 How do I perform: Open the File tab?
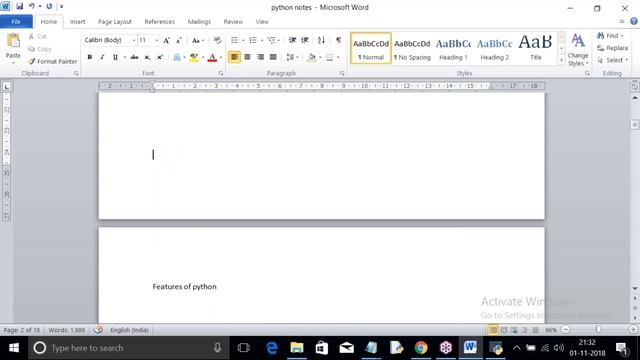16,22
